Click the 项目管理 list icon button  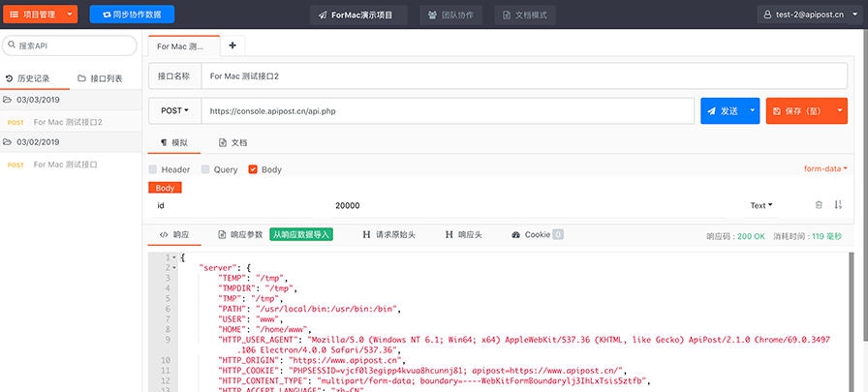point(32,15)
